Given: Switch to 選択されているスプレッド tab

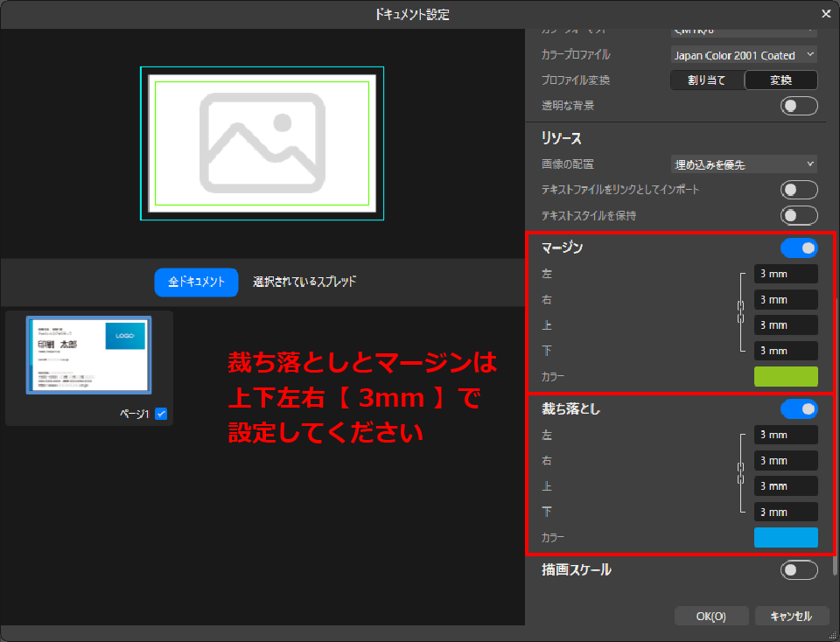Looking at the screenshot, I should pos(304,283).
